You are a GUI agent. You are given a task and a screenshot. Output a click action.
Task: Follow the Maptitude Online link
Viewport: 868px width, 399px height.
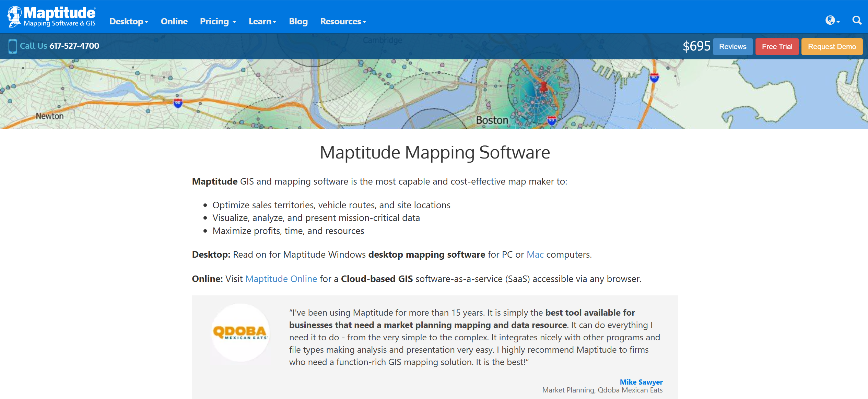tap(281, 279)
